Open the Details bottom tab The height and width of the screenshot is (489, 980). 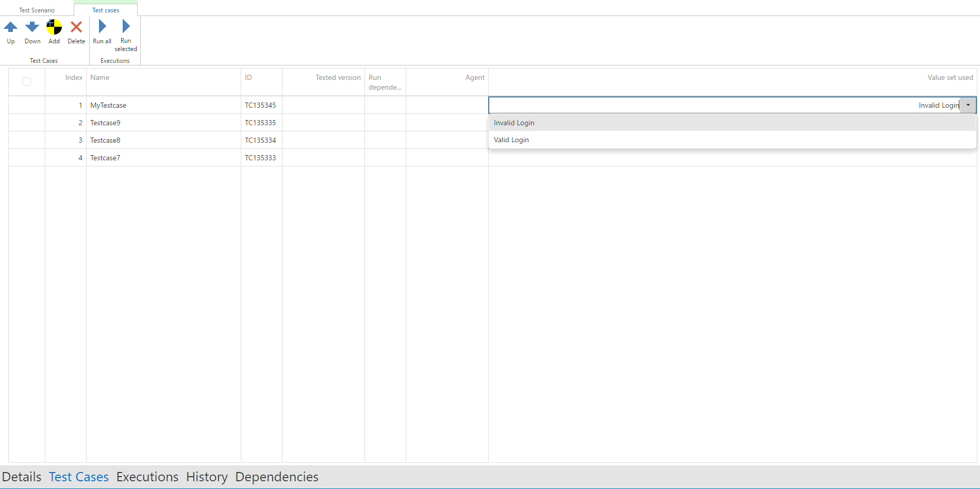(22, 477)
